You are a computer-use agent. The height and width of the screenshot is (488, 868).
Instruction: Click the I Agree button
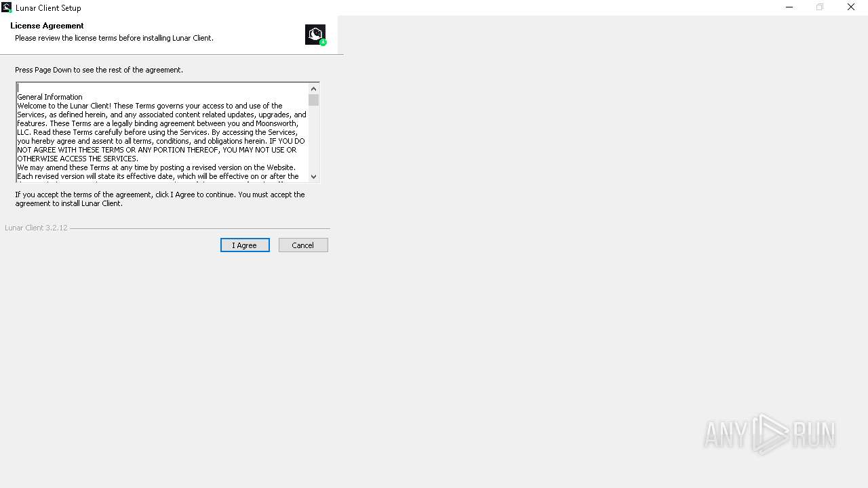pos(245,245)
